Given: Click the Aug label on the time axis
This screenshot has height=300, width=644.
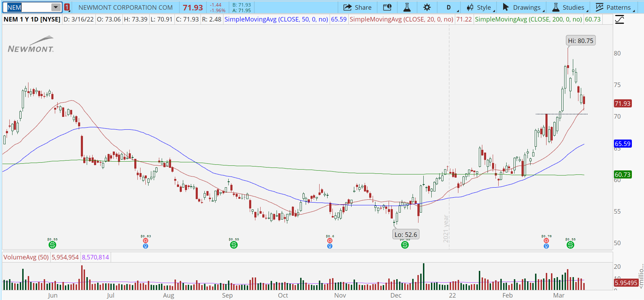Looking at the screenshot, I should click(x=169, y=295).
